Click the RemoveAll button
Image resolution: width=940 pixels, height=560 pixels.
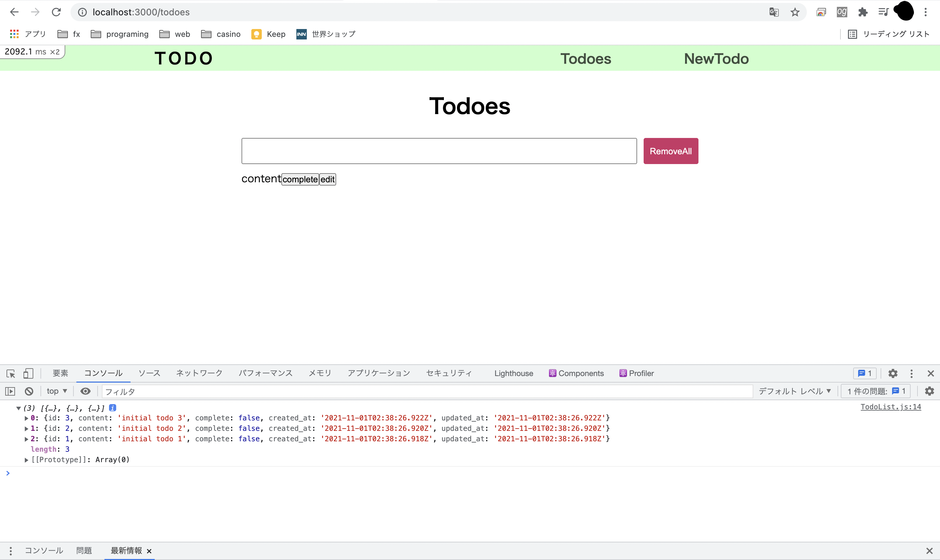point(670,151)
